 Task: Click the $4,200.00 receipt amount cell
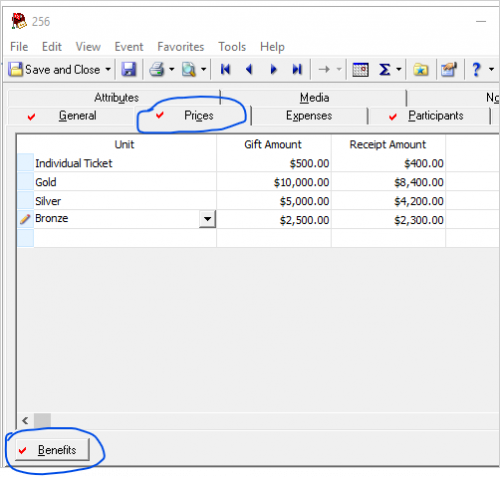(x=388, y=201)
